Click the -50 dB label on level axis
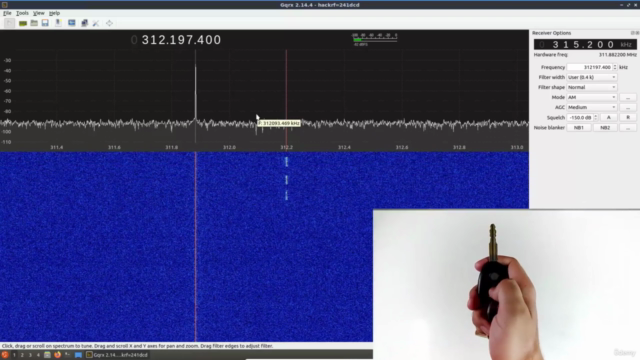640x360 pixels. [7, 81]
